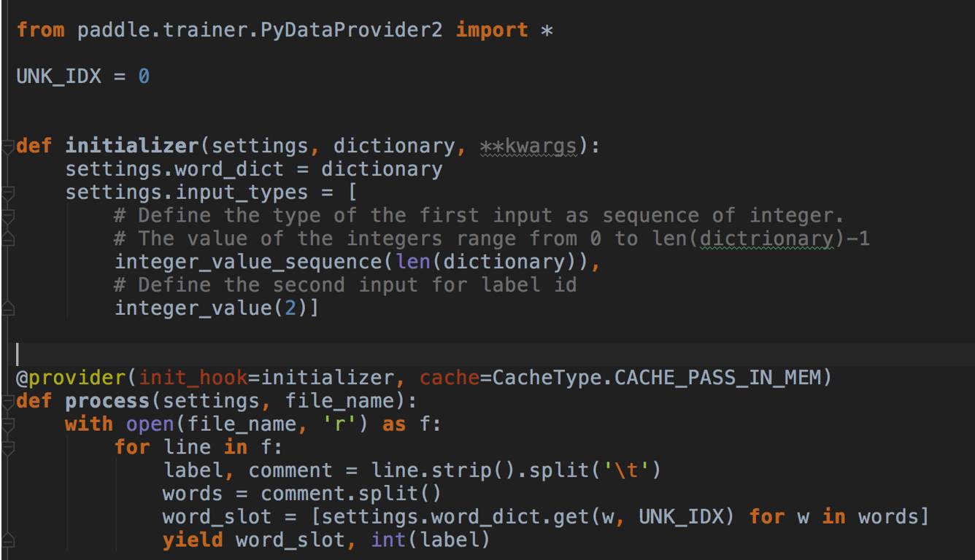Click 'word_slot' on the list comprehension line
The height and width of the screenshot is (560, 975).
(217, 517)
